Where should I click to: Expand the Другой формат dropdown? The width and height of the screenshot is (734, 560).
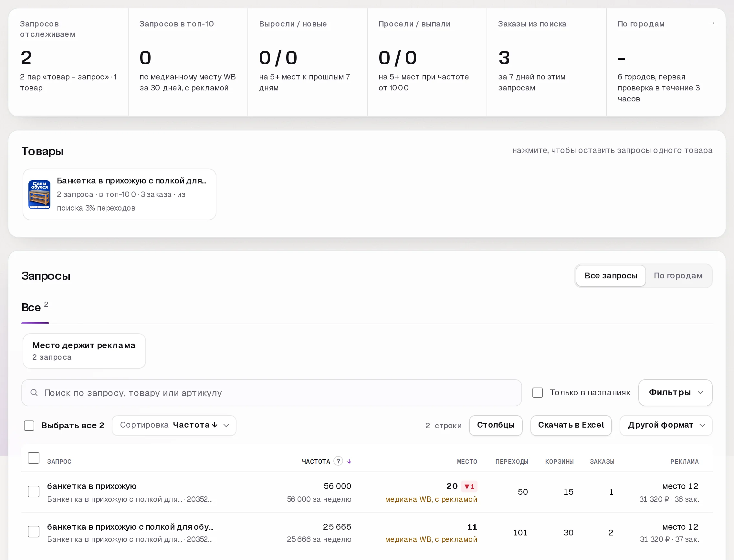pyautogui.click(x=666, y=425)
